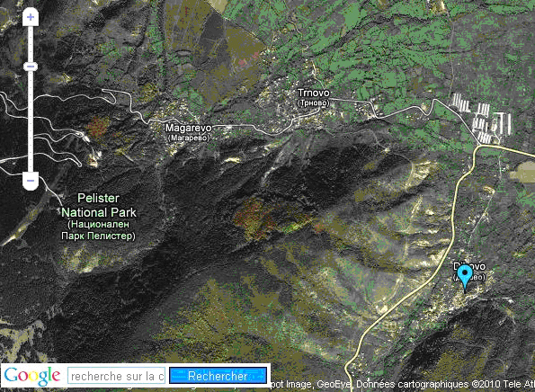
Task: Select the Magarevo village label
Action: click(188, 128)
